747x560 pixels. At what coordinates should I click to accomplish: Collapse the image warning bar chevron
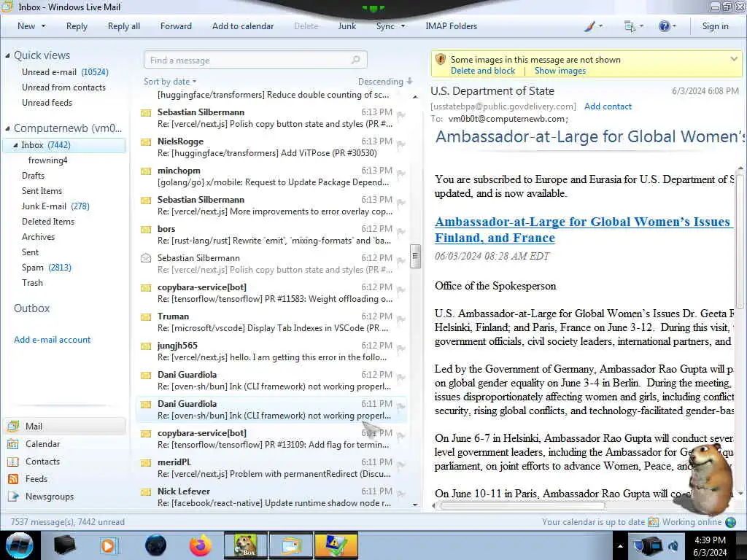click(x=734, y=59)
